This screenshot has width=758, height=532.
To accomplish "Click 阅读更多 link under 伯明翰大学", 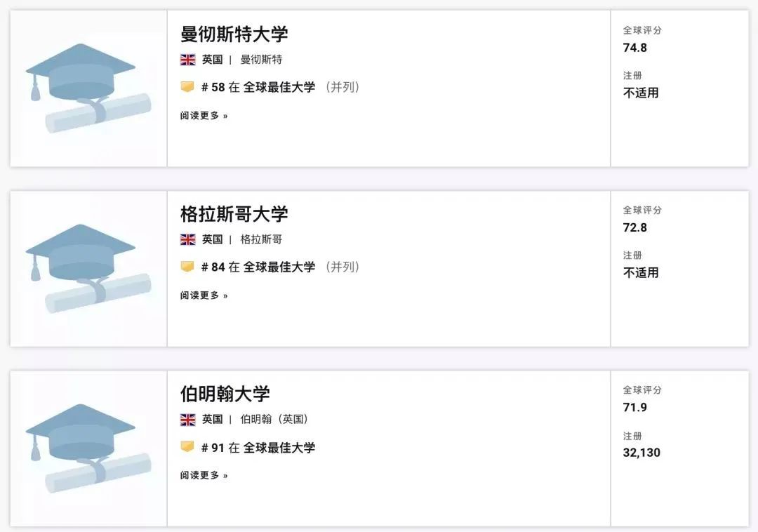I will click(204, 475).
